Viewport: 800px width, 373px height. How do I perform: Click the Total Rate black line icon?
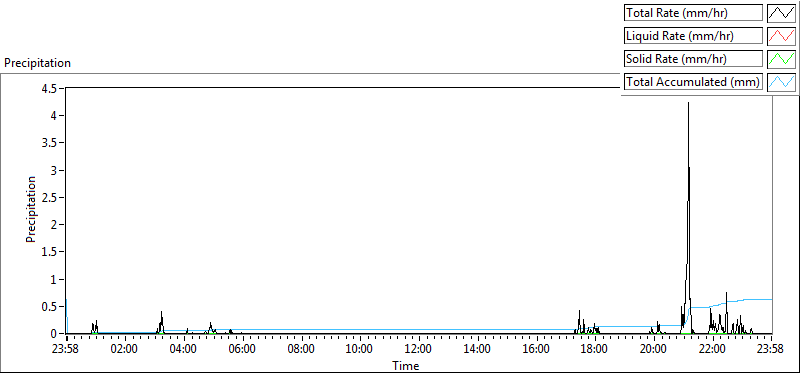[782, 13]
